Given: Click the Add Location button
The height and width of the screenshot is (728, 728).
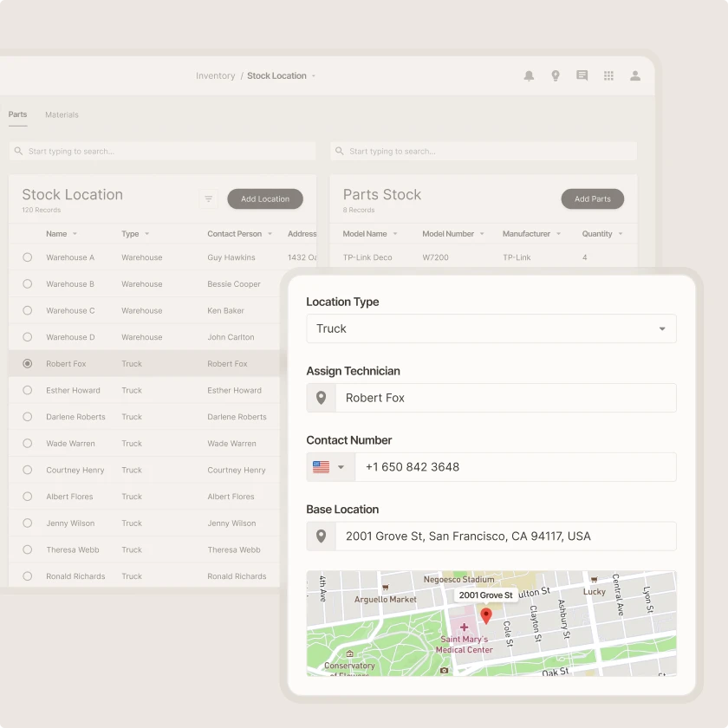Looking at the screenshot, I should point(265,198).
